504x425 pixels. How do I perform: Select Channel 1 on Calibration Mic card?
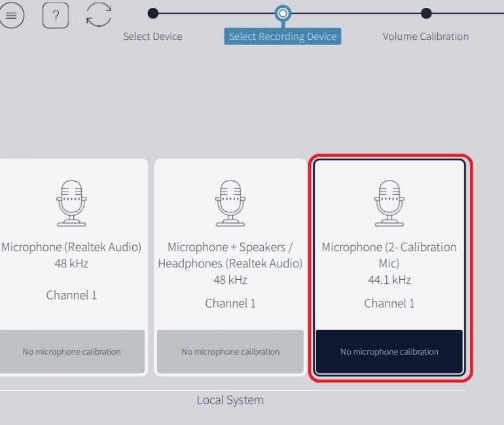coord(389,303)
